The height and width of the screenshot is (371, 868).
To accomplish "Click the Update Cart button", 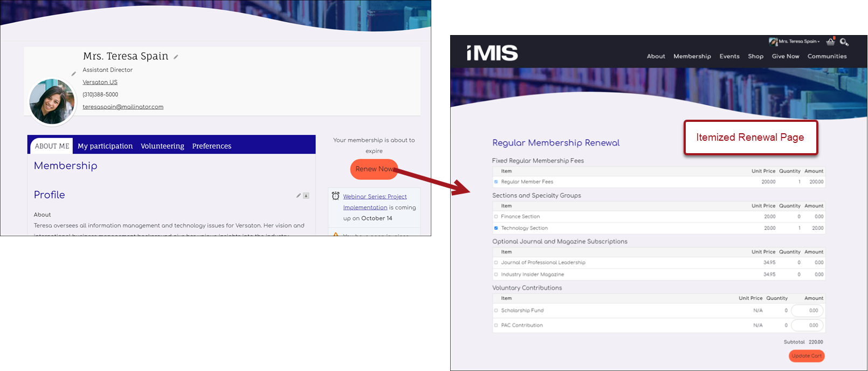I will 807,356.
